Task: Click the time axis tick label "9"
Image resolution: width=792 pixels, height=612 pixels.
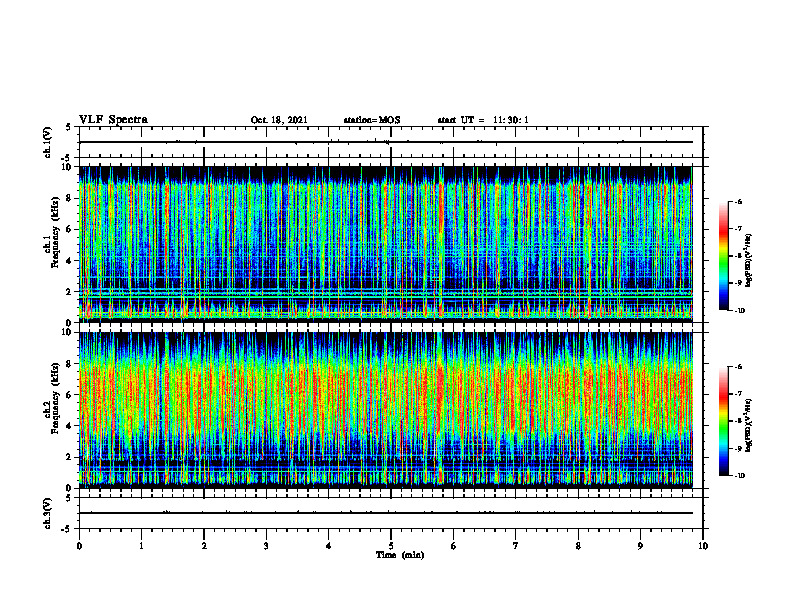Action: [x=640, y=546]
